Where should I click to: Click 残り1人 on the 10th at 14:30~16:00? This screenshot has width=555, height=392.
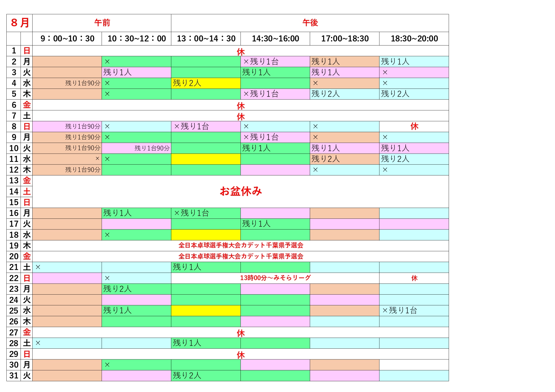(x=256, y=148)
